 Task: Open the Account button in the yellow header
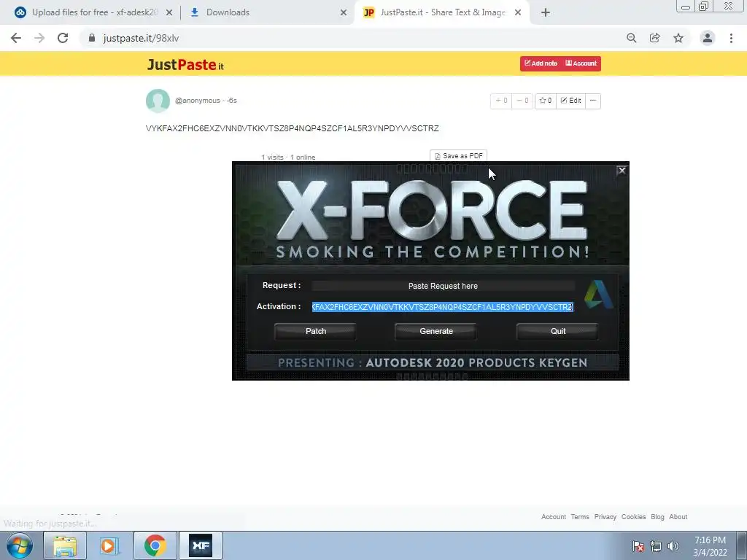pyautogui.click(x=581, y=63)
